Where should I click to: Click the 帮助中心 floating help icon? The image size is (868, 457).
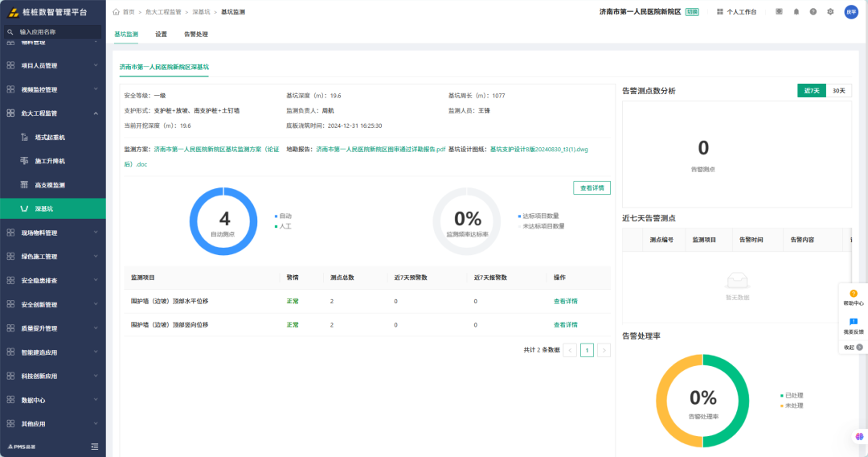point(854,294)
